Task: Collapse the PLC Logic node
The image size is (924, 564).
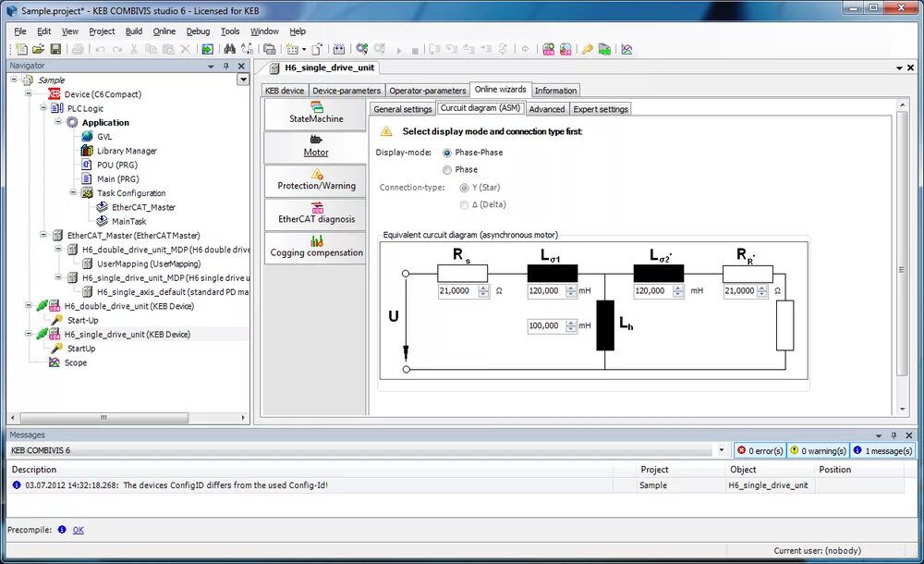Action: (x=43, y=107)
